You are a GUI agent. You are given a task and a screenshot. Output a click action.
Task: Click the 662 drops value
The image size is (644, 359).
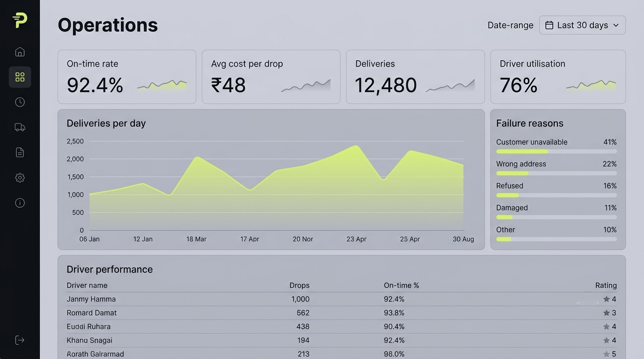click(303, 313)
